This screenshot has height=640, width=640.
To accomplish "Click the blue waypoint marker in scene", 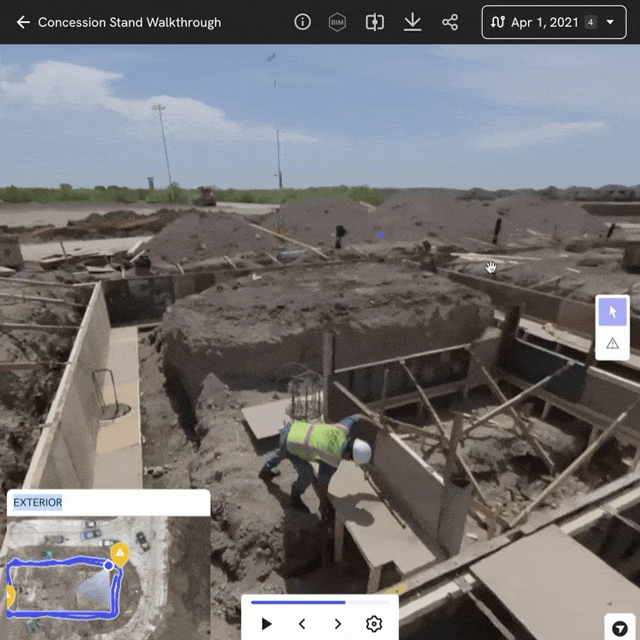I will [x=381, y=235].
